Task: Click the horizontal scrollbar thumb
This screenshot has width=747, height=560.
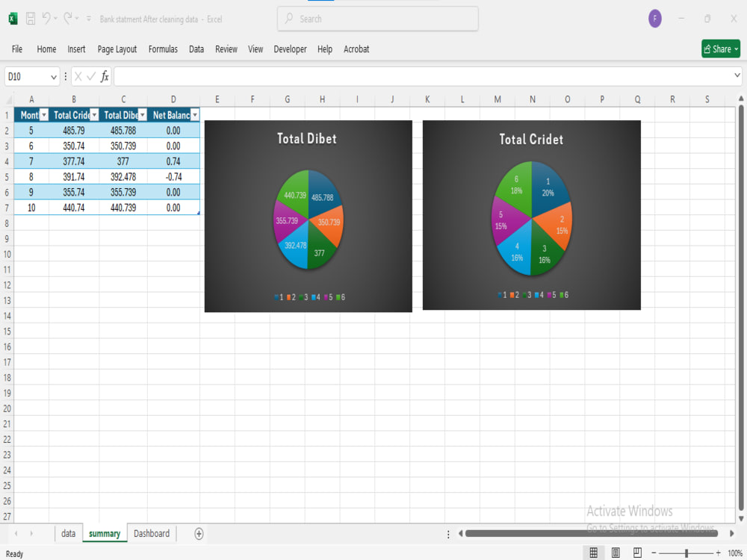Action: 591,533
